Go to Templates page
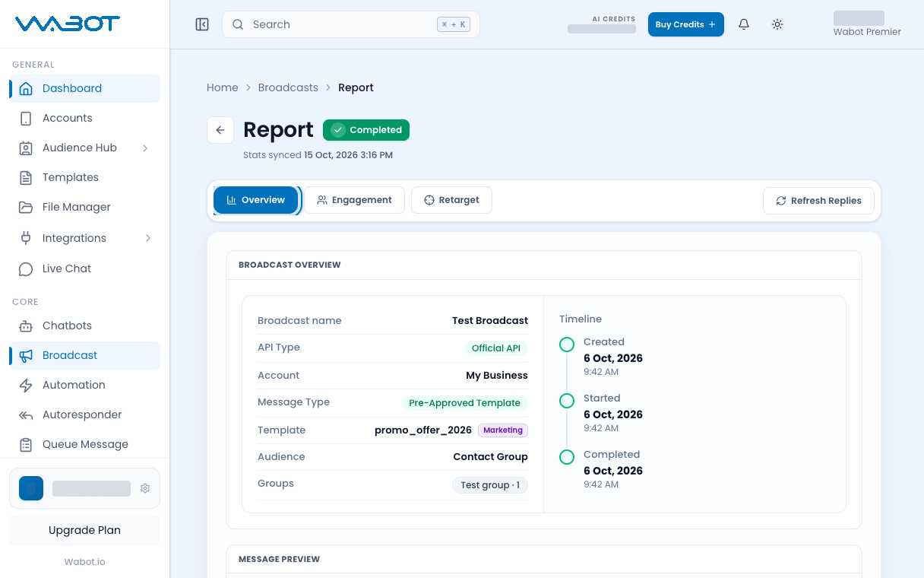Viewport: 924px width, 578px height. (85, 177)
